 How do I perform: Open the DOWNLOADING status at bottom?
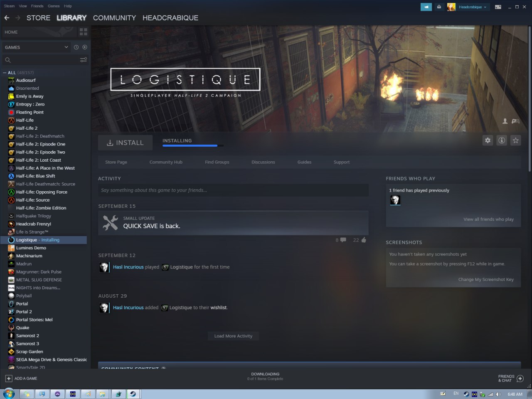[x=265, y=376]
